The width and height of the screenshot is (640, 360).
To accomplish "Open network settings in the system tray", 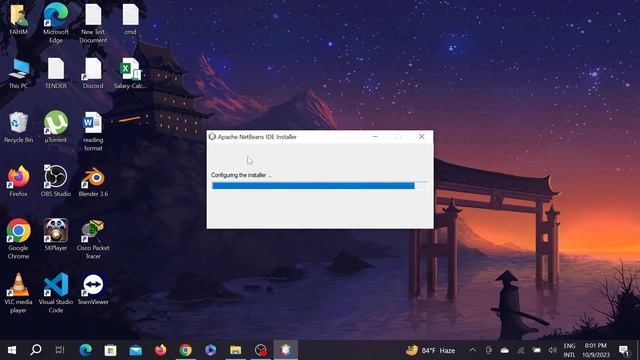I will coord(521,350).
